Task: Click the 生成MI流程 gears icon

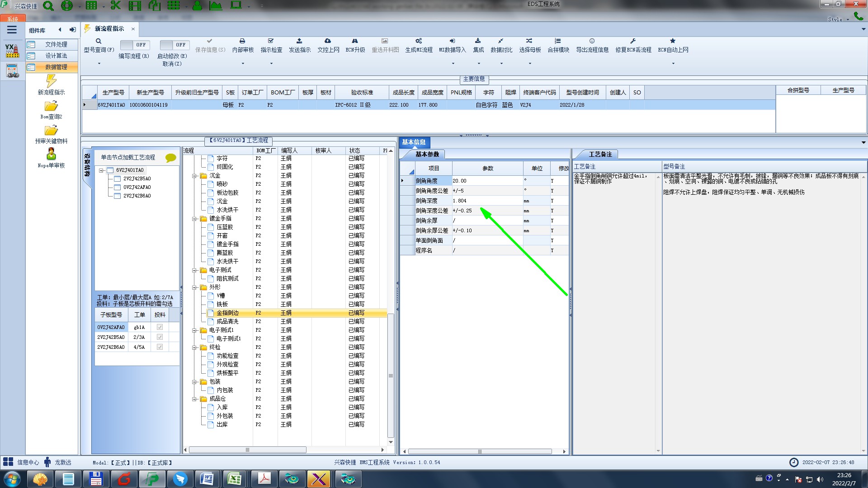Action: point(419,41)
